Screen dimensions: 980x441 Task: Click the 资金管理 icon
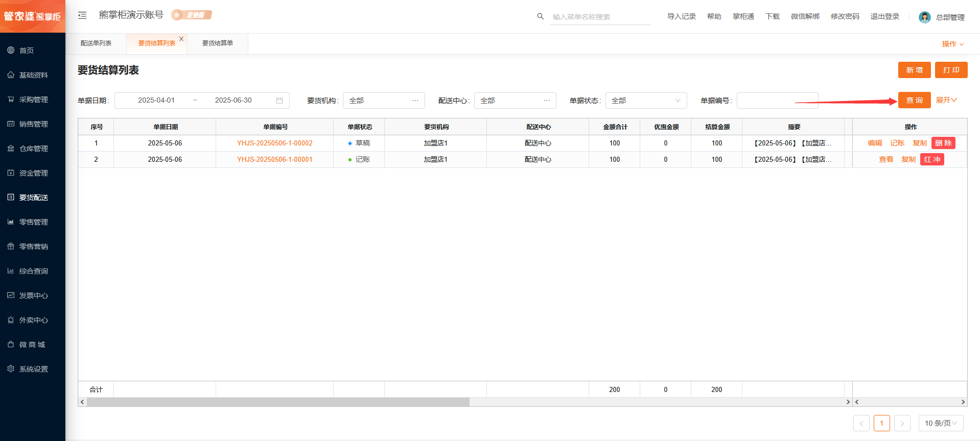point(11,173)
